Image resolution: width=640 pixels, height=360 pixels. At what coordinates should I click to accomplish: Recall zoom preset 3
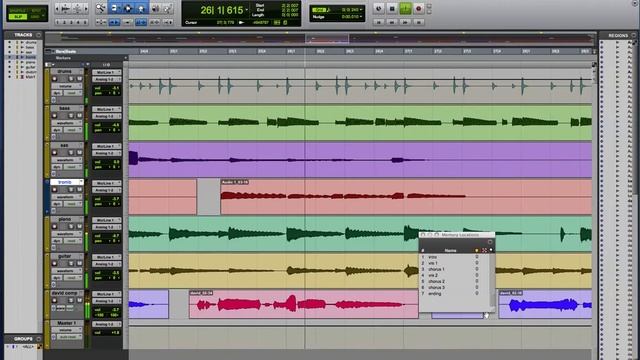(x=71, y=22)
